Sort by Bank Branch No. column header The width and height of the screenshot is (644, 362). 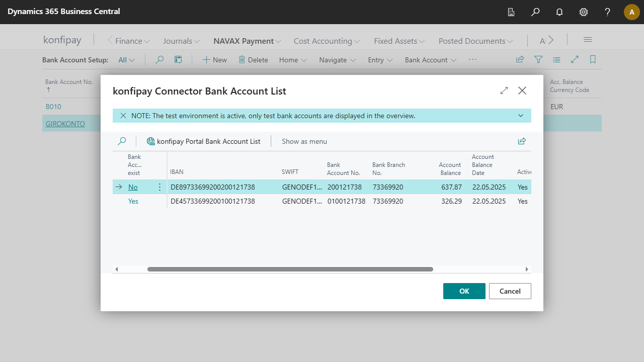coord(388,169)
